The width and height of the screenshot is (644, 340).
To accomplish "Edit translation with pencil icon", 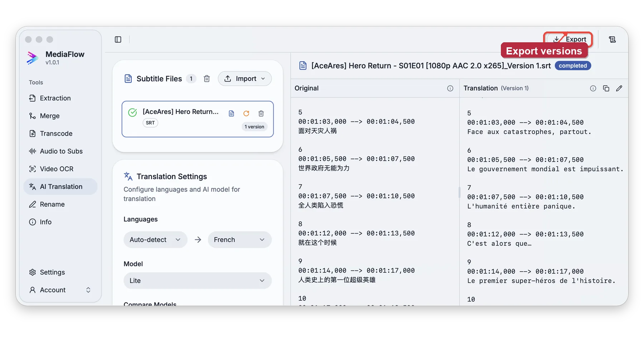I will point(619,88).
